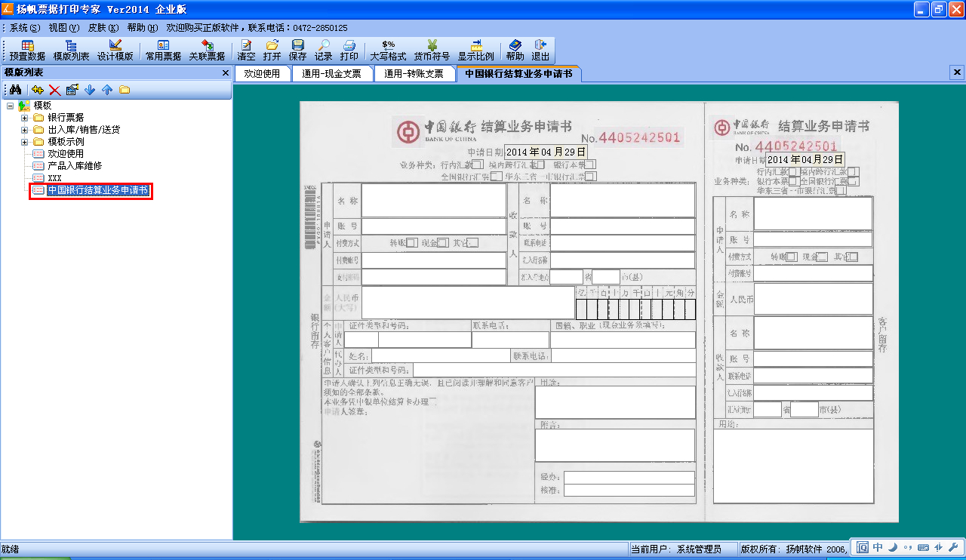The width and height of the screenshot is (966, 560).
Task: Check 其它 checkbox in main form
Action: pos(472,243)
